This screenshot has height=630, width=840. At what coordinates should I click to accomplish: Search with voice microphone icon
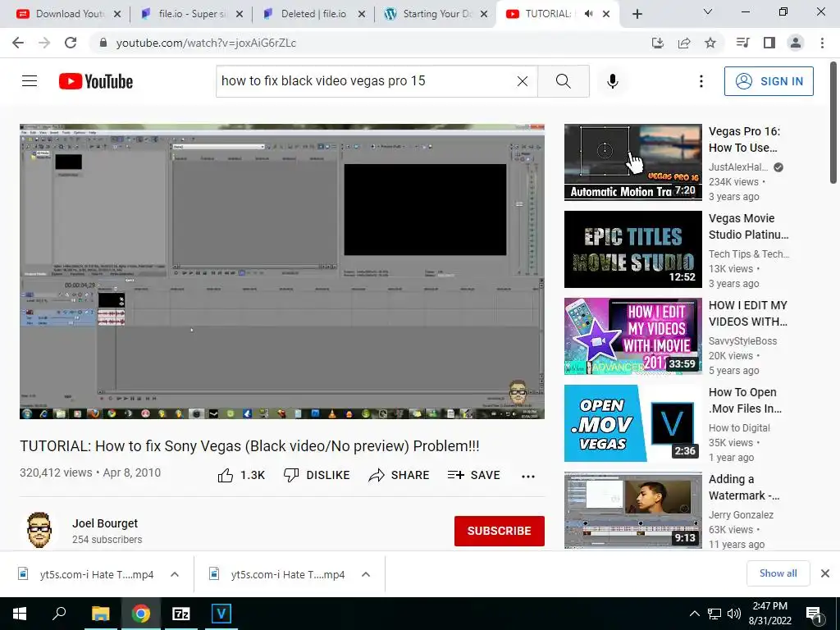[x=613, y=81]
